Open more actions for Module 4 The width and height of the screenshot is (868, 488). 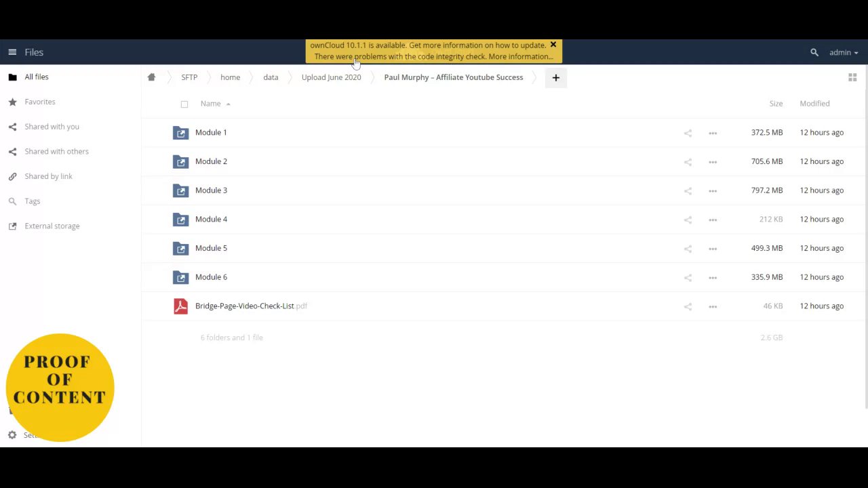[x=713, y=220]
